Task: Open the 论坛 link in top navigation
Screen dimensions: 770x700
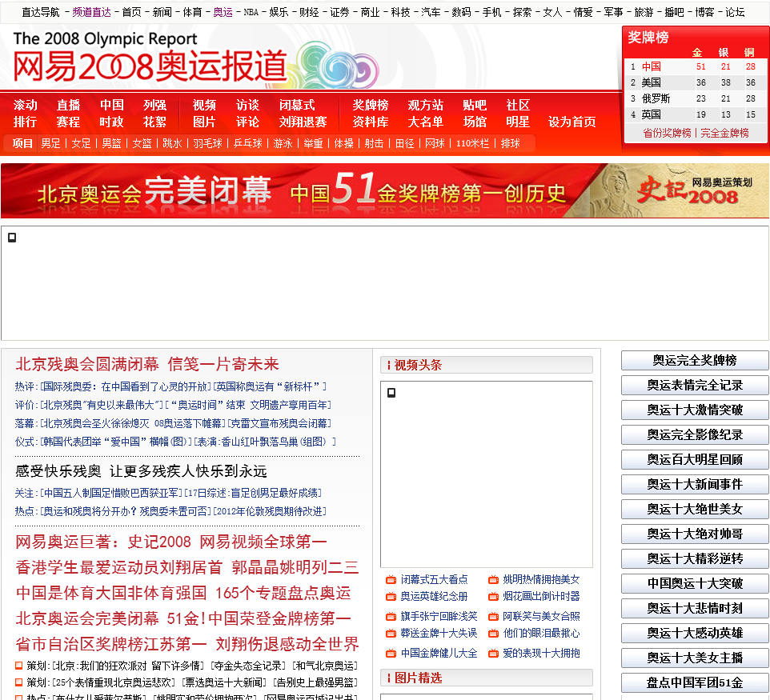Action: (x=735, y=12)
